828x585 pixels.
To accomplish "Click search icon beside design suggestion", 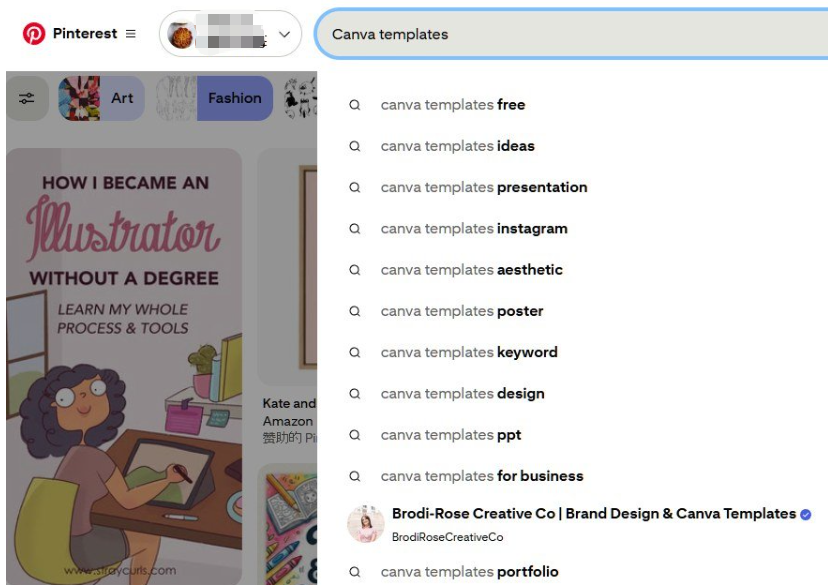I will [355, 393].
